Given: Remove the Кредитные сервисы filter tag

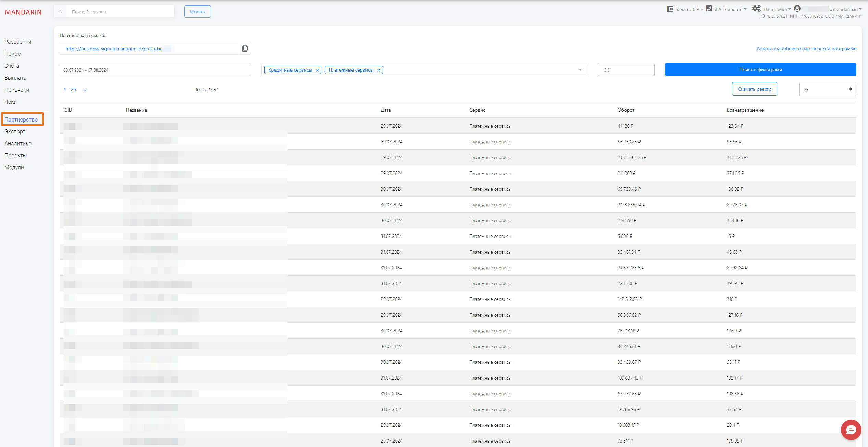Looking at the screenshot, I should [317, 70].
